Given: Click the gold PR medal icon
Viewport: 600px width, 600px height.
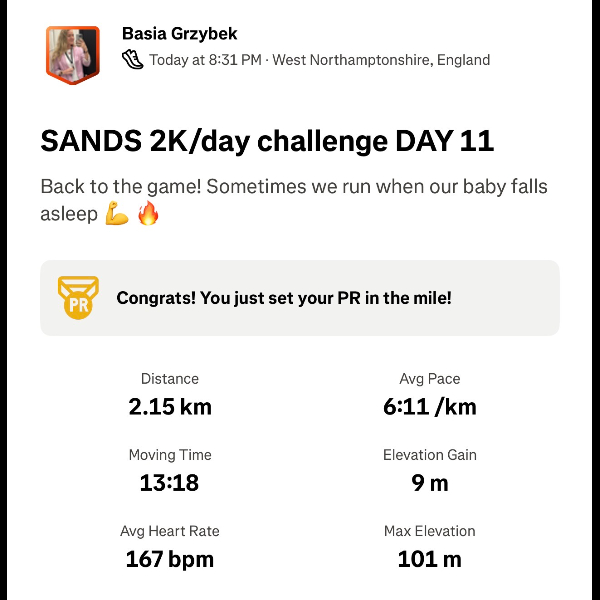Looking at the screenshot, I should pyautogui.click(x=78, y=297).
